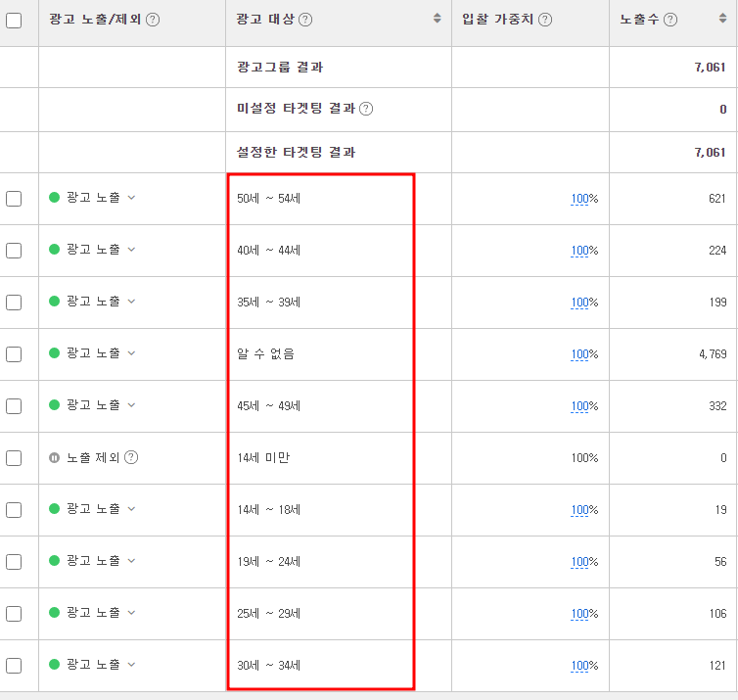
Task: Expand 광고 노출 dropdown for 19세 ~ 24세
Action: [x=132, y=561]
